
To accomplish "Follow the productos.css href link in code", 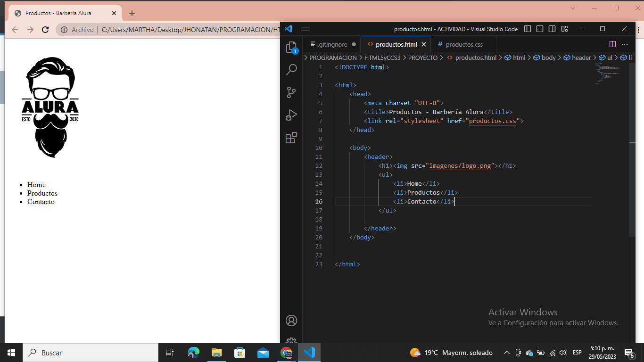I will coord(493,121).
